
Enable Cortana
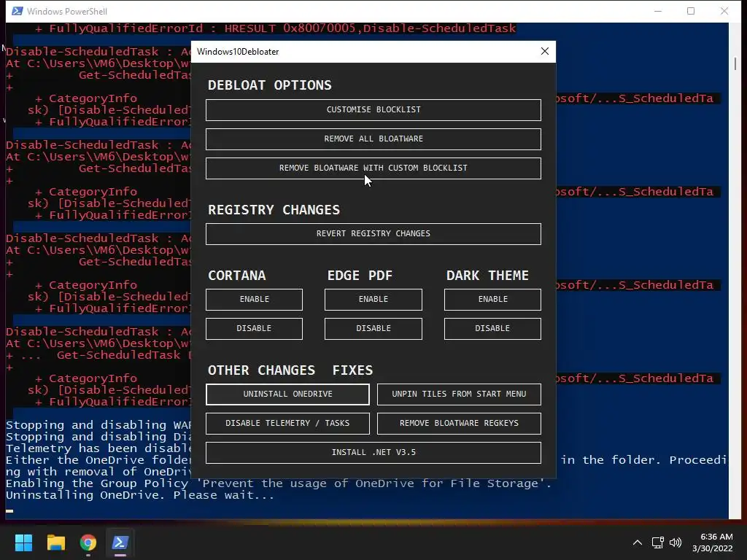click(254, 300)
